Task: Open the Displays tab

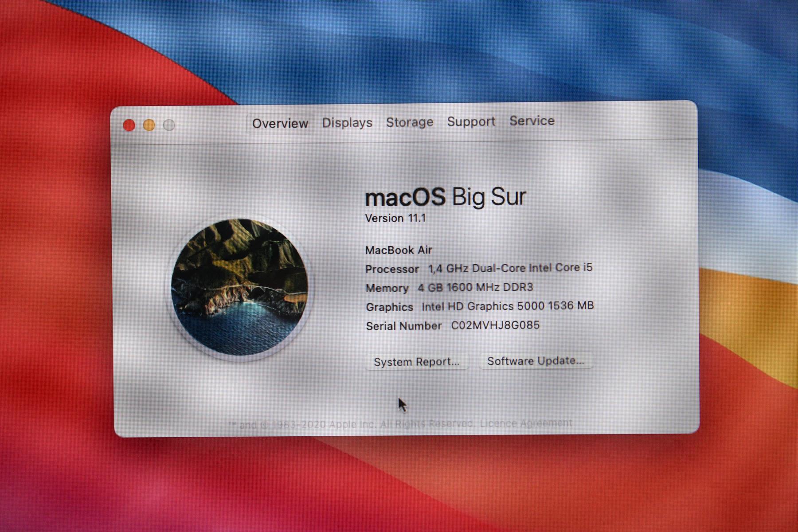Action: (x=347, y=123)
